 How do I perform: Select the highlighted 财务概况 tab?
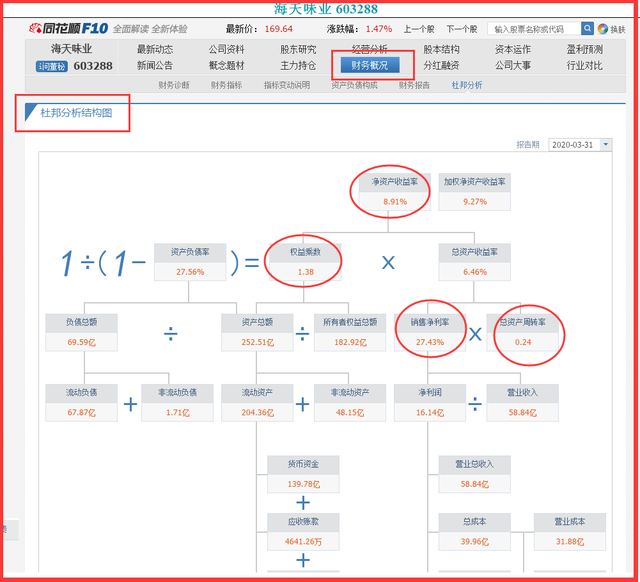coord(370,65)
